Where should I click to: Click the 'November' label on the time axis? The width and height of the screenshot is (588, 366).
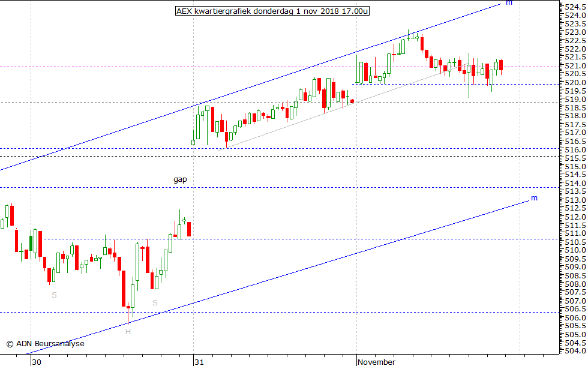point(377,362)
